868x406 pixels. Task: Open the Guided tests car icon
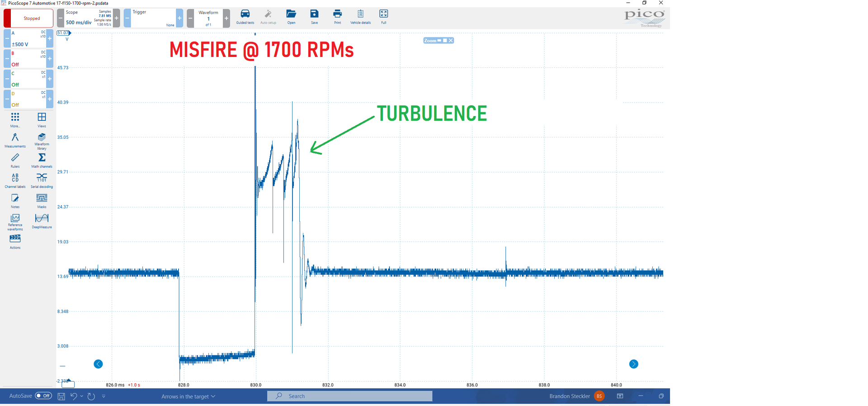[x=245, y=17]
